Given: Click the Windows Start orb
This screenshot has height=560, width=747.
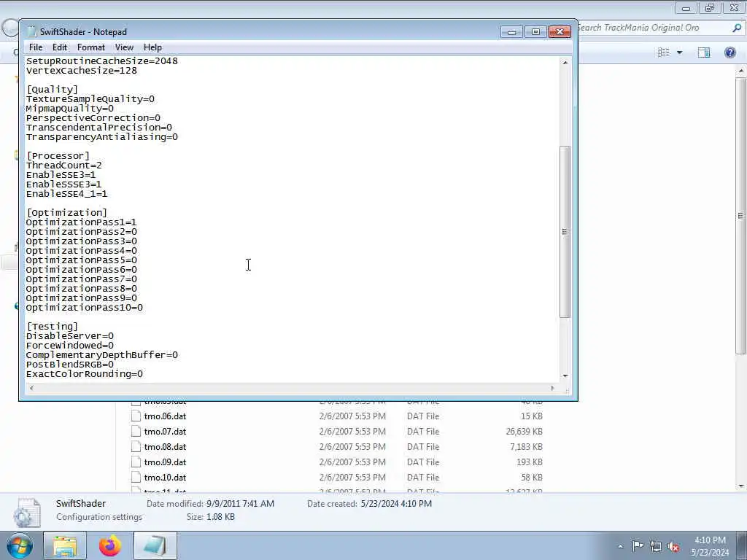Looking at the screenshot, I should [20, 545].
